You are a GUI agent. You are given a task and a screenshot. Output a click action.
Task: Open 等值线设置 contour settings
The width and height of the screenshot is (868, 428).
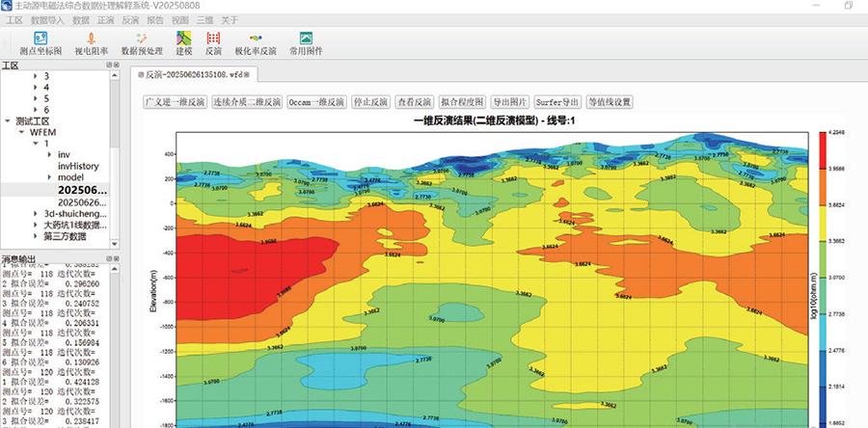point(610,101)
